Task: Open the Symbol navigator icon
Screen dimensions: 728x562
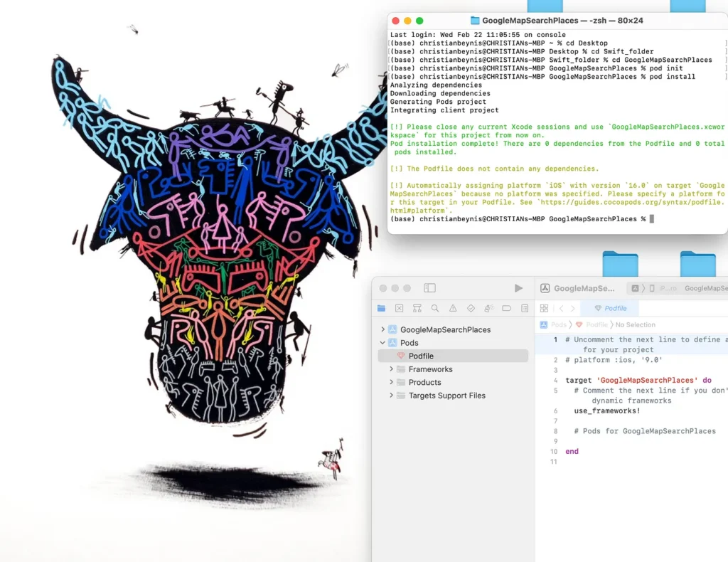Action: click(417, 308)
